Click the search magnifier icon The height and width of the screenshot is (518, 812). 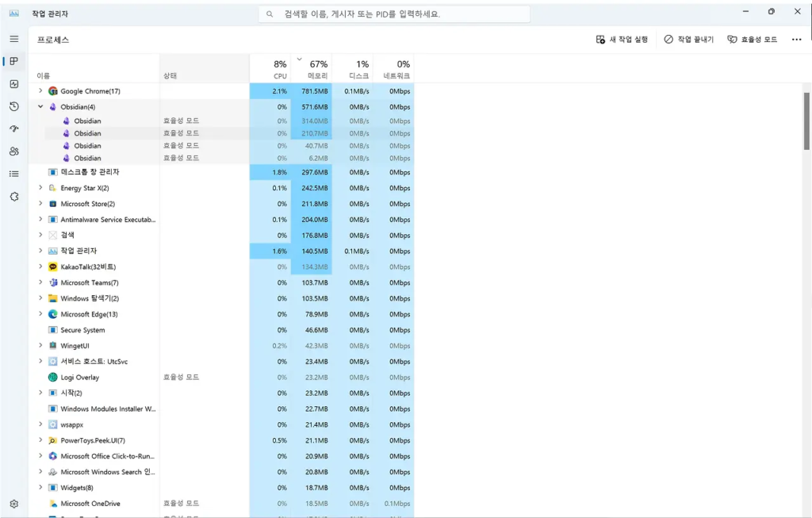(x=270, y=14)
